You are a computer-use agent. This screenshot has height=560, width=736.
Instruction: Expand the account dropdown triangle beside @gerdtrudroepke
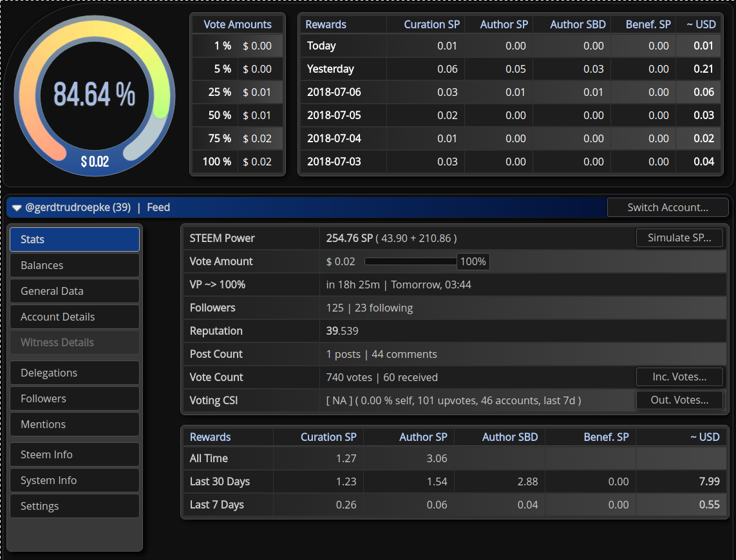pyautogui.click(x=17, y=208)
